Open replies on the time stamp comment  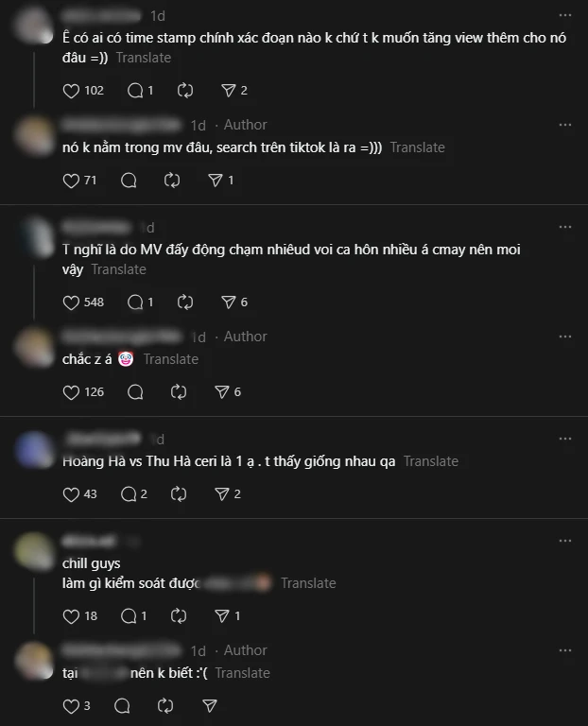pyautogui.click(x=135, y=91)
